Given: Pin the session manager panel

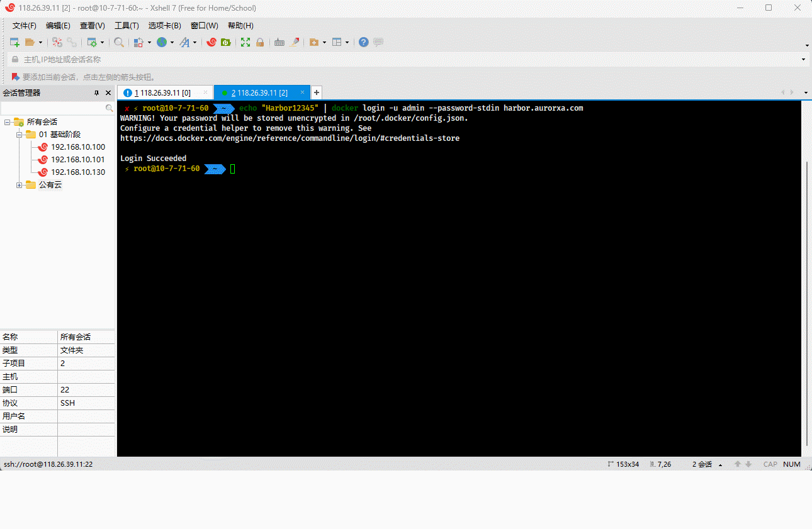Looking at the screenshot, I should point(96,93).
